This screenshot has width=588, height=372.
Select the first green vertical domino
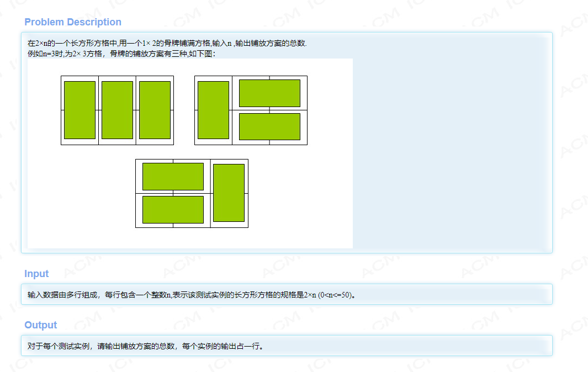tap(80, 109)
